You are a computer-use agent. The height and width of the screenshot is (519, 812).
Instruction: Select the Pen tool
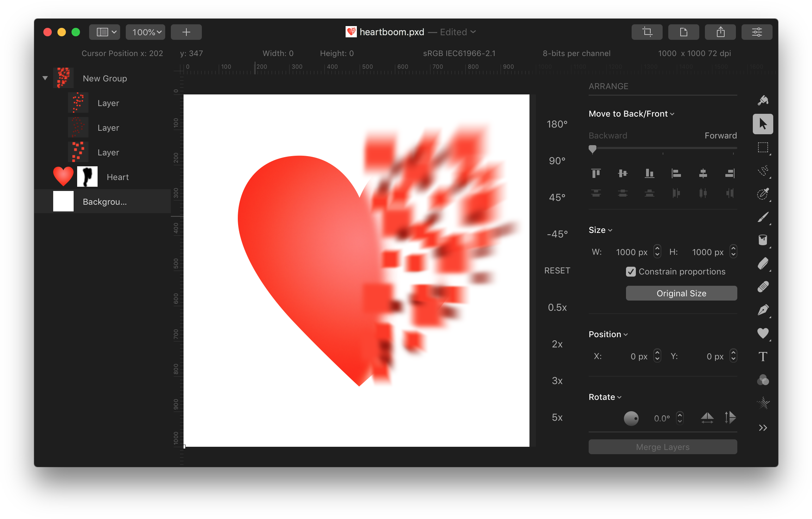[x=763, y=310]
